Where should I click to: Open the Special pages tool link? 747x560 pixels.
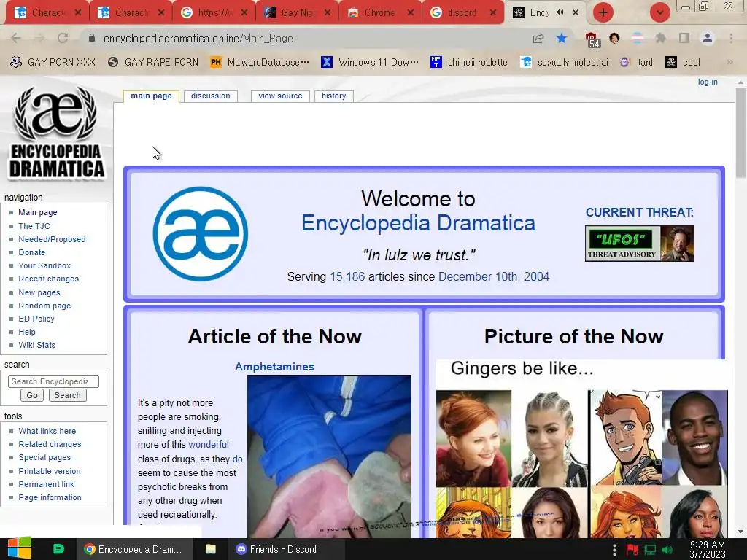(x=44, y=458)
